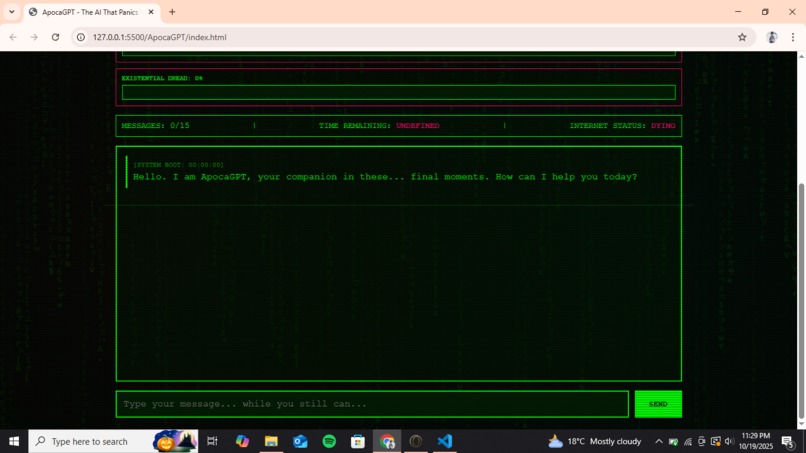Open the Chrome profile avatar
Viewport: 806px width, 453px height.
[772, 37]
